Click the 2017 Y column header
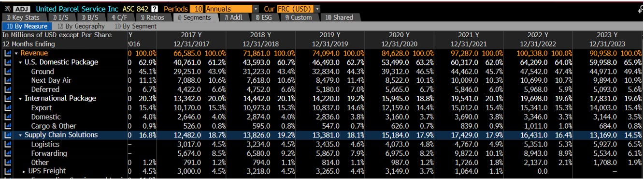 pos(191,35)
